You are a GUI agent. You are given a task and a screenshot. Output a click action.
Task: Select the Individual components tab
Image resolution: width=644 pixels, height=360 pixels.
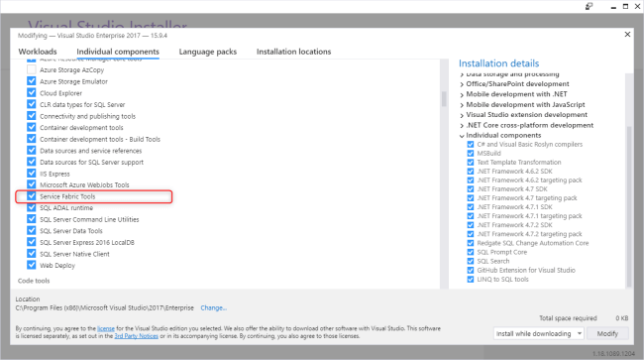(118, 52)
